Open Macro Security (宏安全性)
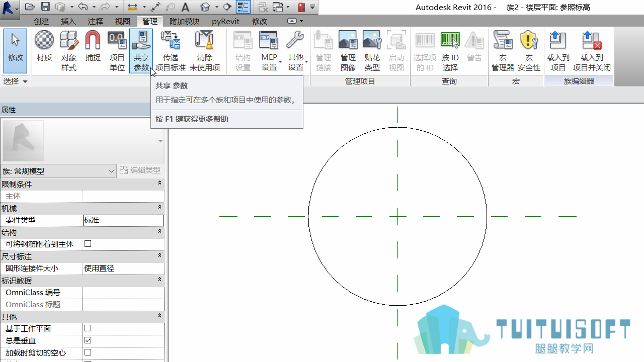Screen dimensions: 644x362 [529, 51]
